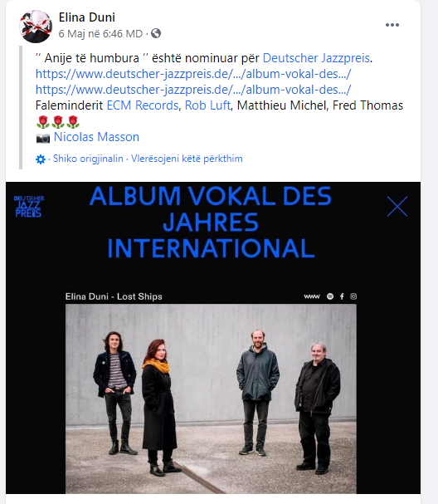Click the blue X on the image

pos(397,207)
